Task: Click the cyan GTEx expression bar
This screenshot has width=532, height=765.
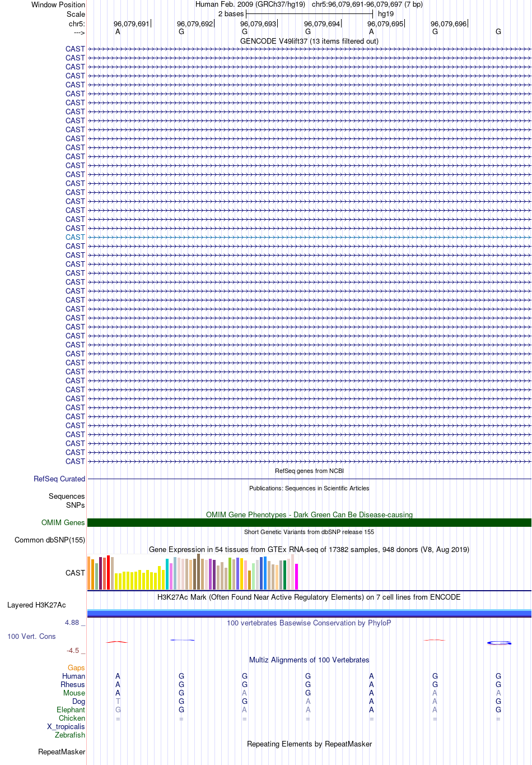Action: [x=167, y=574]
